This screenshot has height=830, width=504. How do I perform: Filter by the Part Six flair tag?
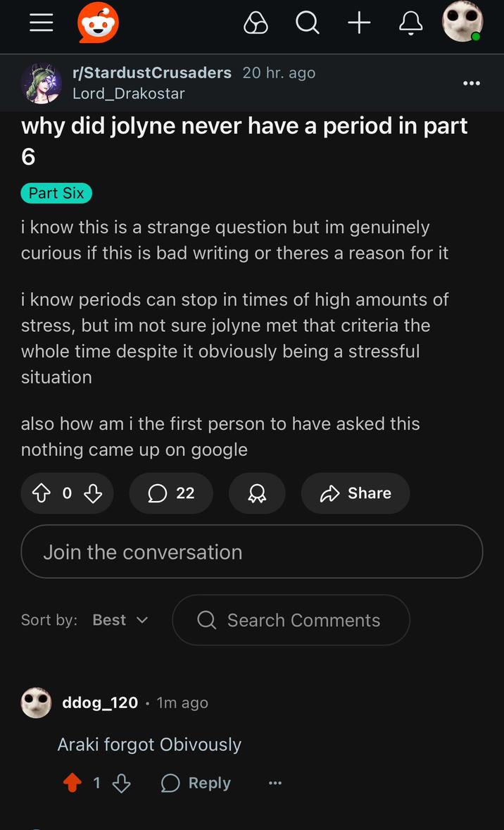click(56, 192)
